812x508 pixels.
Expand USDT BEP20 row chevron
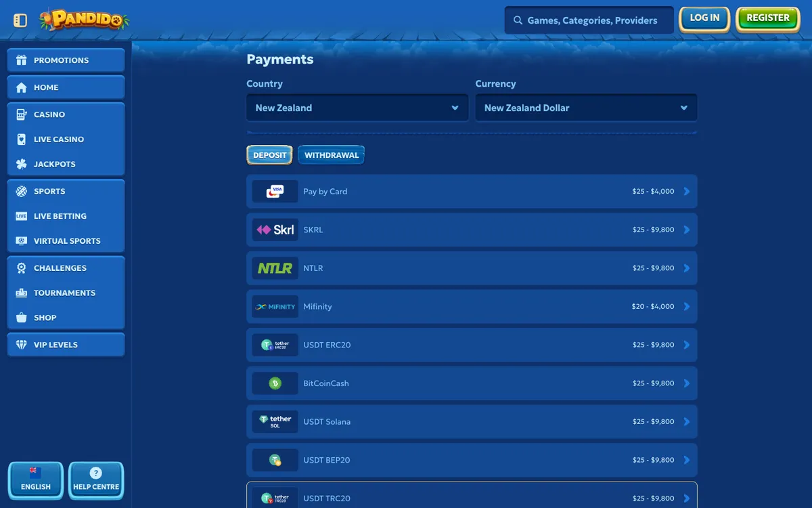click(687, 460)
